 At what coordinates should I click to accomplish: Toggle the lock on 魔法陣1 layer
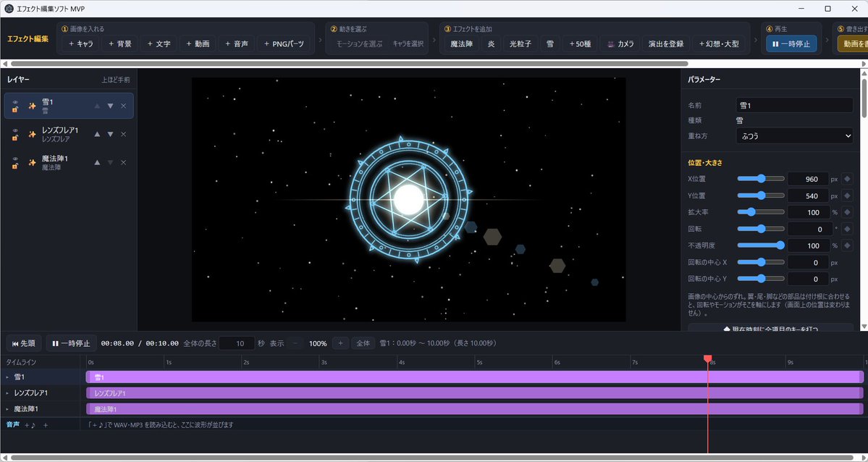[x=15, y=167]
